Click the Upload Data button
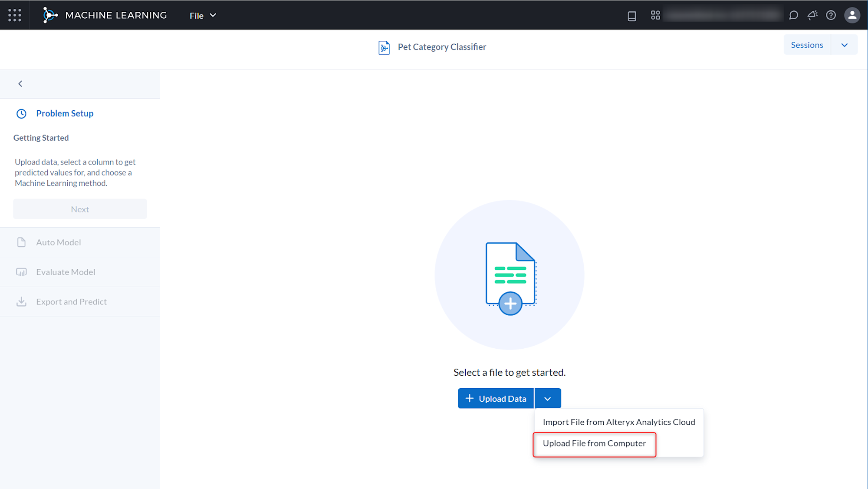 (x=496, y=399)
